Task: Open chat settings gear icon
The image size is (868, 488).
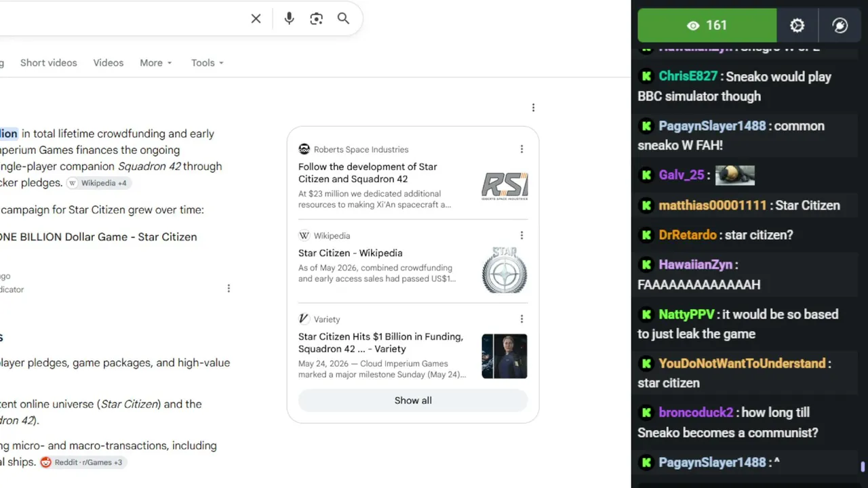Action: click(797, 25)
